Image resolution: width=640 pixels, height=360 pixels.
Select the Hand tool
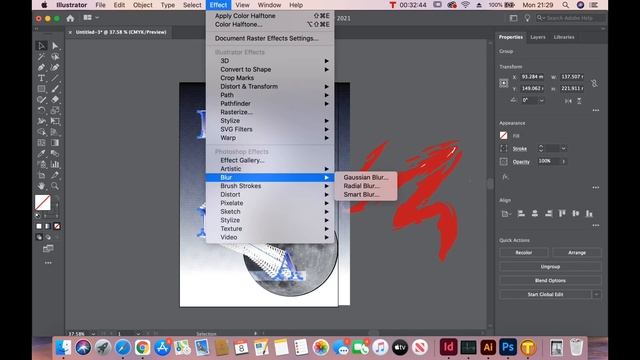(41, 186)
